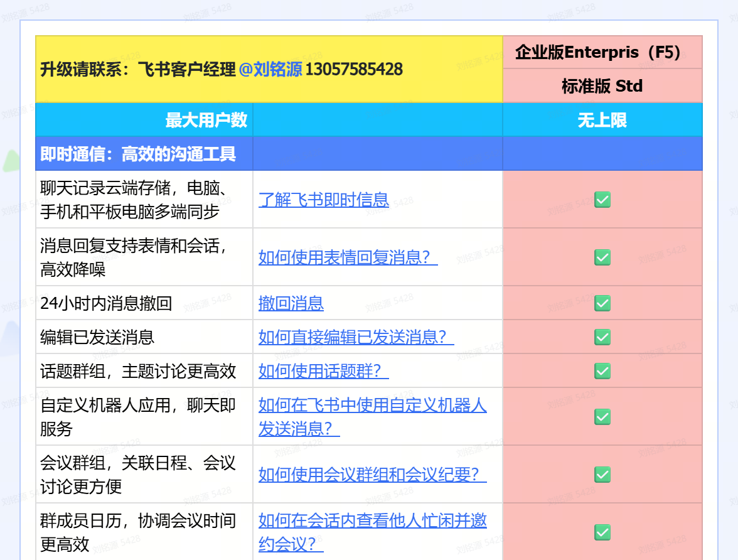Click green checkmark in 话题群组 row

(x=602, y=371)
